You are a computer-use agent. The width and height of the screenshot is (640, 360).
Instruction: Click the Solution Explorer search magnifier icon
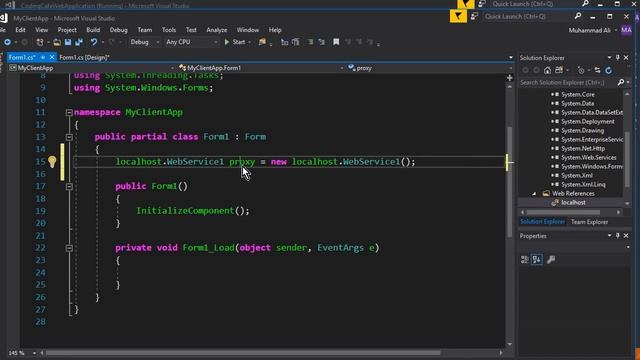[621, 82]
